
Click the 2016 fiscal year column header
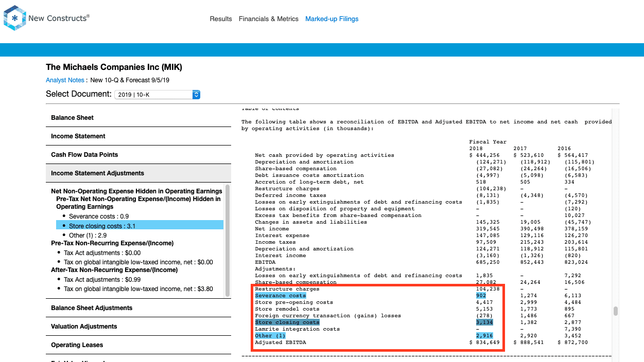[x=564, y=149]
